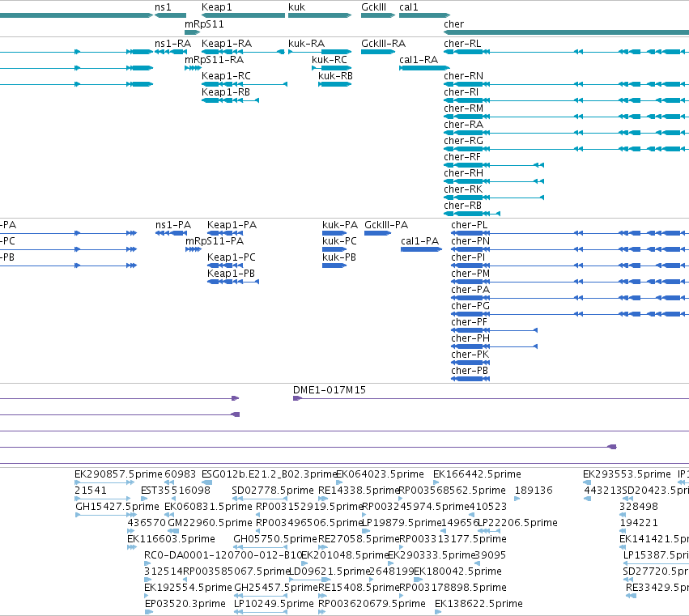Select the EK166442.5prime EST label

click(x=477, y=474)
